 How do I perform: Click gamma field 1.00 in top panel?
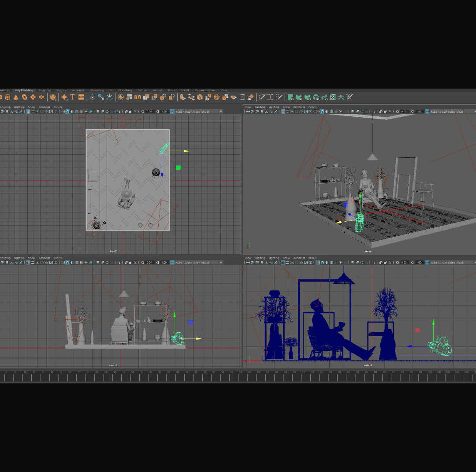pos(164,111)
